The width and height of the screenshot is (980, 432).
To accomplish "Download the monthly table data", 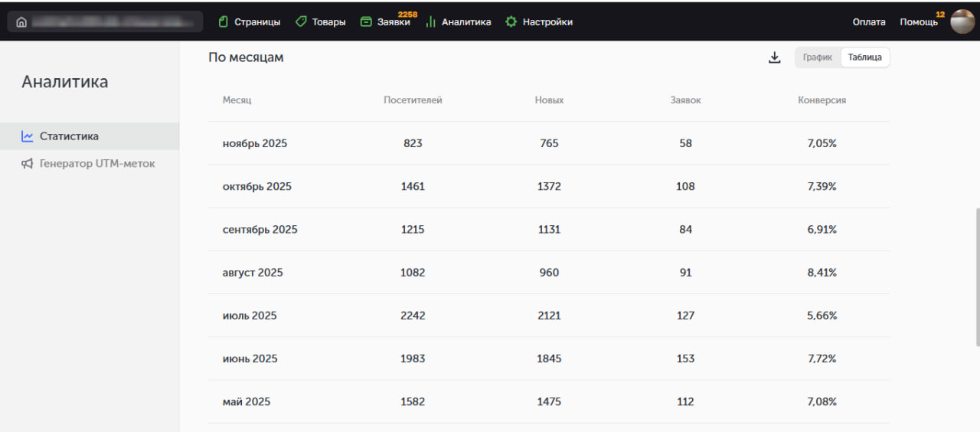I will [x=775, y=57].
